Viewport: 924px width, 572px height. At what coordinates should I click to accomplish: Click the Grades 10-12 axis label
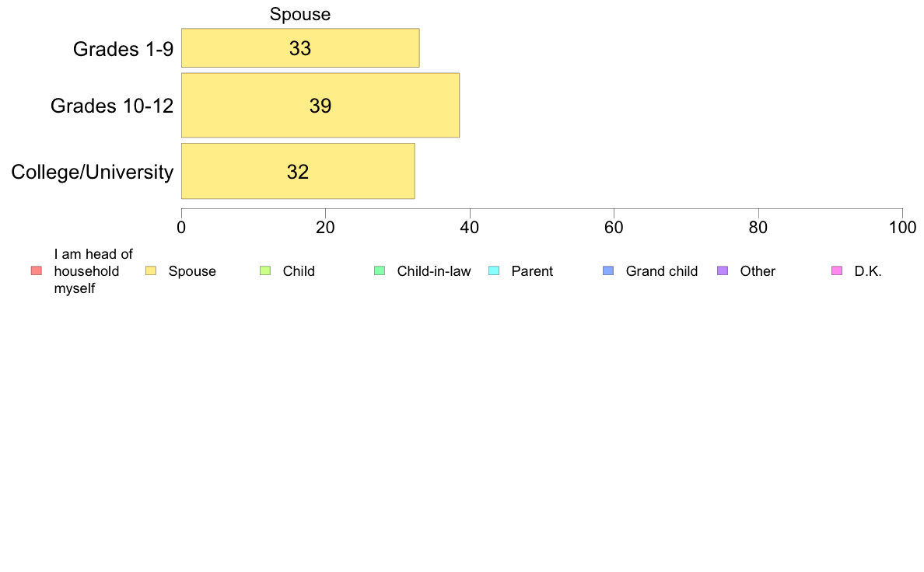(x=112, y=106)
